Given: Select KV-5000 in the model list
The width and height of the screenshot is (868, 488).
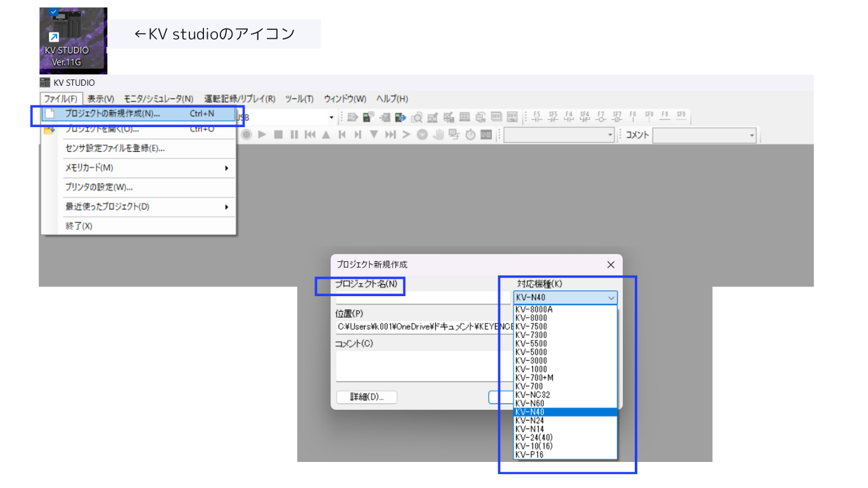Looking at the screenshot, I should pos(565,352).
